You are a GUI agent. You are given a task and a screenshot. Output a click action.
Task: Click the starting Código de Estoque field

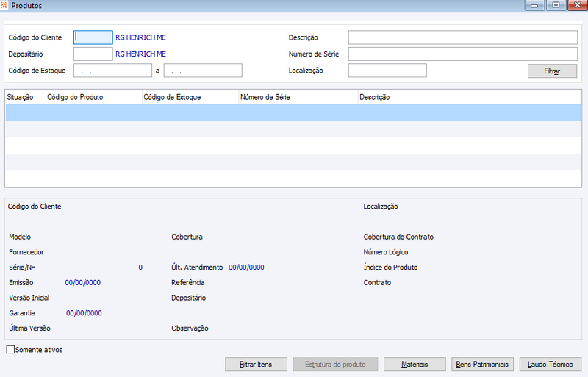112,71
